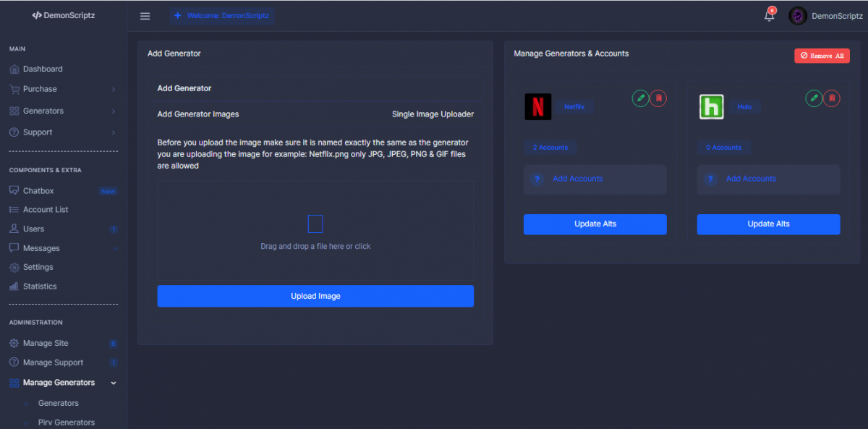Click the hamburger menu icon
The height and width of the screenshot is (429, 868).
[x=145, y=16]
